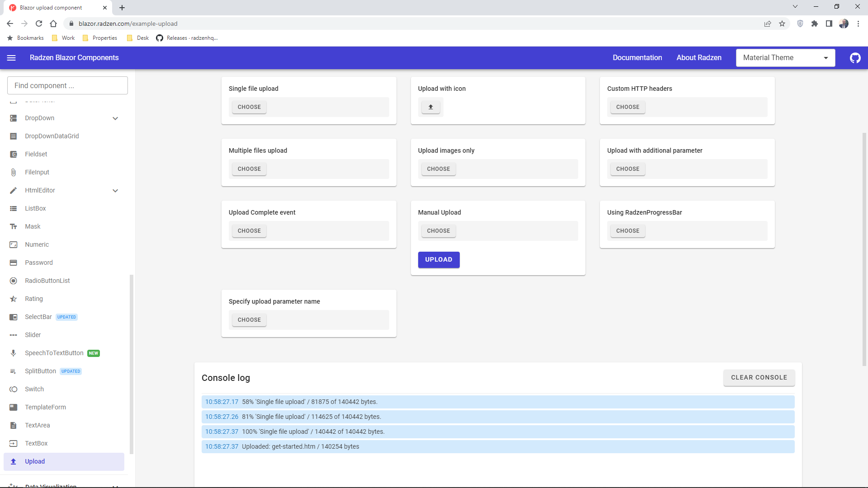The height and width of the screenshot is (488, 868).
Task: Open the Properties bookmarks folder
Action: click(x=100, y=38)
